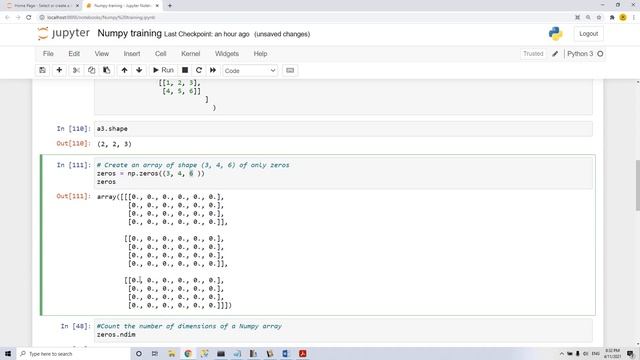Open File Explorer from taskbar
This screenshot has height=360, width=640.
coord(171,353)
